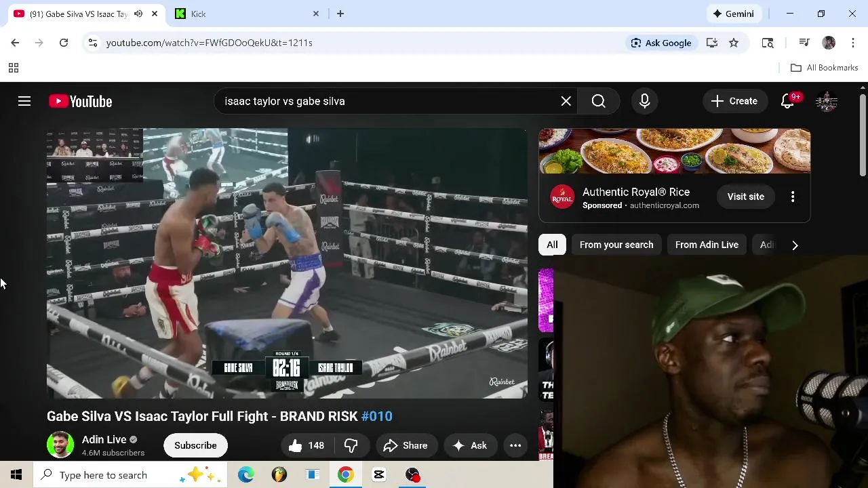The height and width of the screenshot is (488, 868).
Task: Click Ask Google lens button
Action: point(661,43)
